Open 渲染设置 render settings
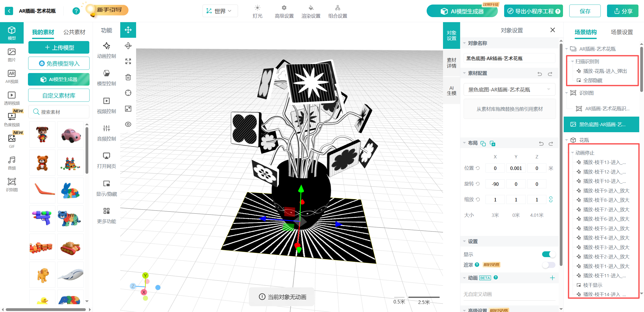This screenshot has width=644, height=312. pos(311,11)
